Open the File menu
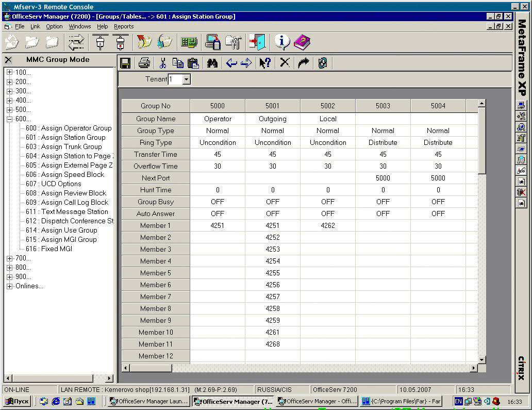The height and width of the screenshot is (410, 532). [x=20, y=26]
